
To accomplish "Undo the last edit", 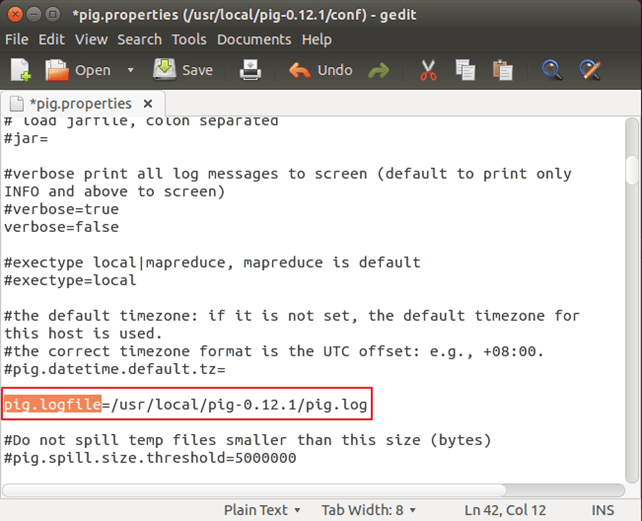I will [x=321, y=70].
